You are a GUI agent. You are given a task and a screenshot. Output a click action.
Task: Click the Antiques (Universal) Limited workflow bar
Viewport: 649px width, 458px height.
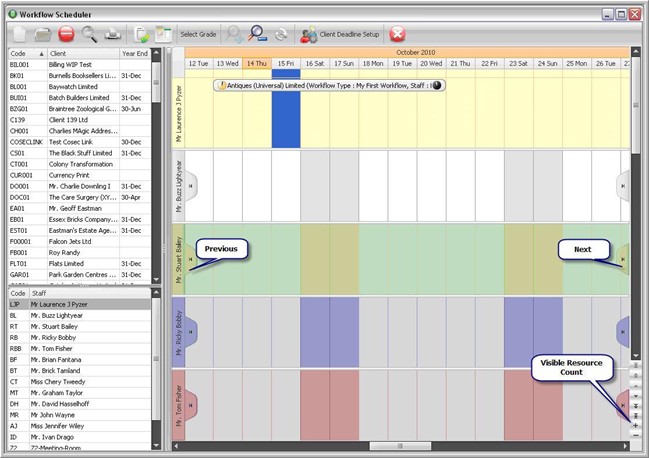click(329, 86)
